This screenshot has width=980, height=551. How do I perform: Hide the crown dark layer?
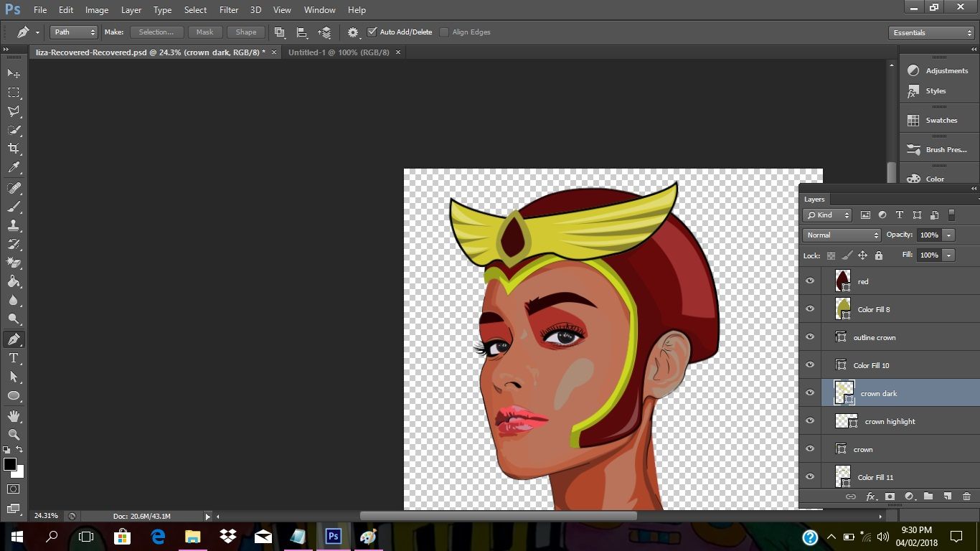point(810,393)
